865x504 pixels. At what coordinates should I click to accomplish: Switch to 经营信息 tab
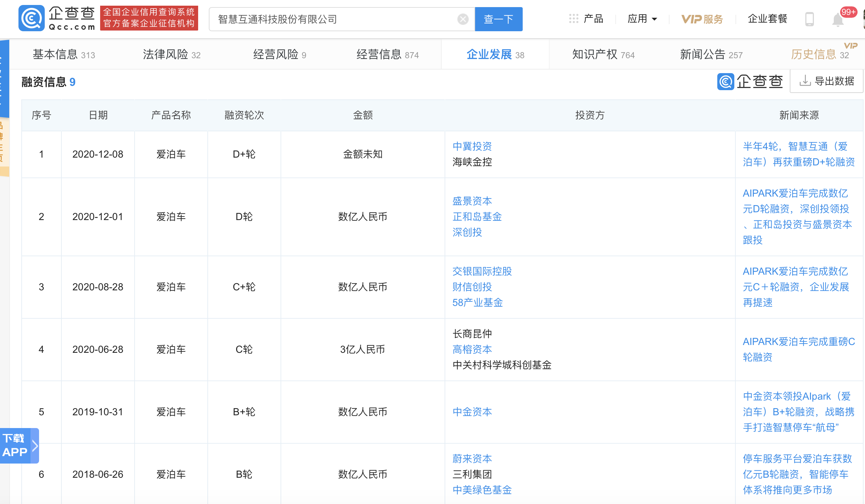click(x=387, y=55)
